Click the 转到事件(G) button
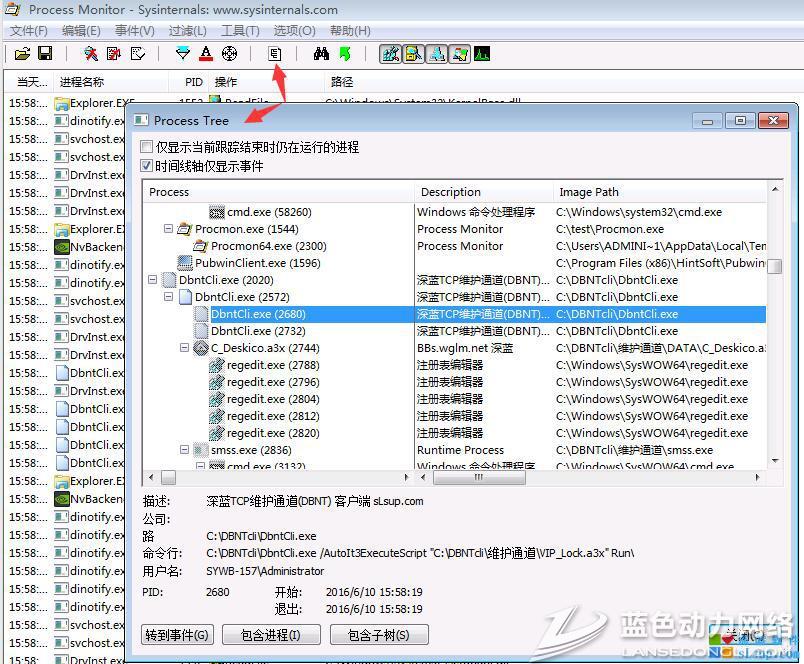This screenshot has height=664, width=804. click(178, 635)
